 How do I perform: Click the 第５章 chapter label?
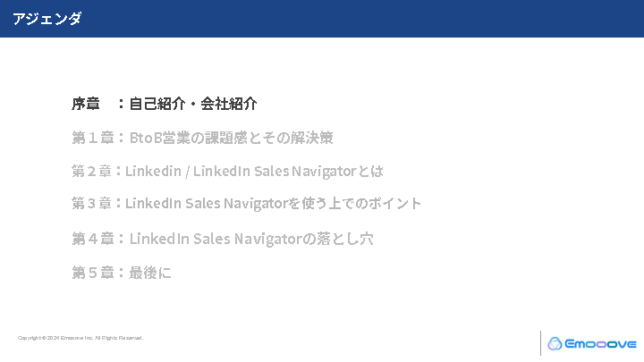[92, 273]
